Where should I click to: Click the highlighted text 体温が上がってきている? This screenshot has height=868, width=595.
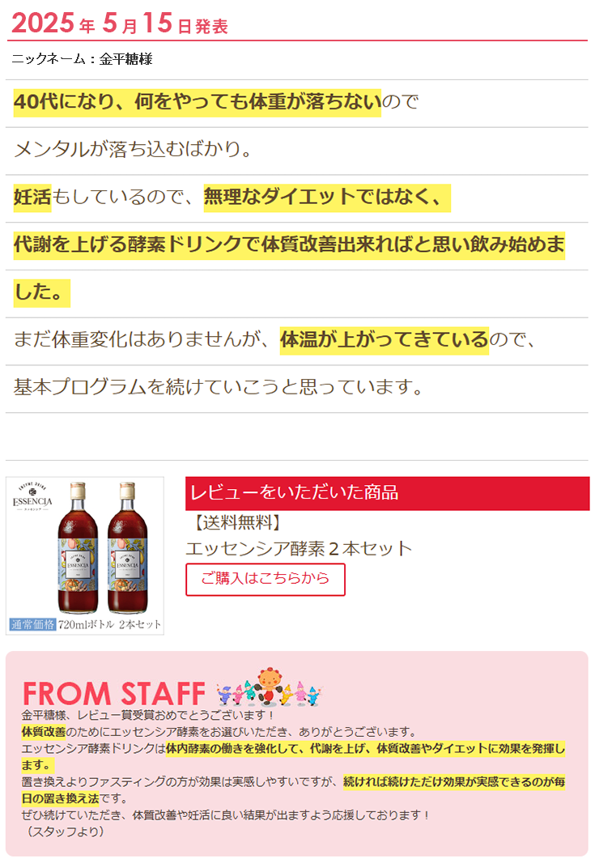click(385, 339)
